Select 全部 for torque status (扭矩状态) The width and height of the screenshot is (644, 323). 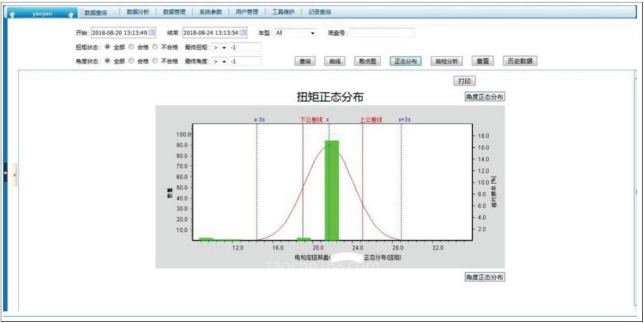[108, 47]
